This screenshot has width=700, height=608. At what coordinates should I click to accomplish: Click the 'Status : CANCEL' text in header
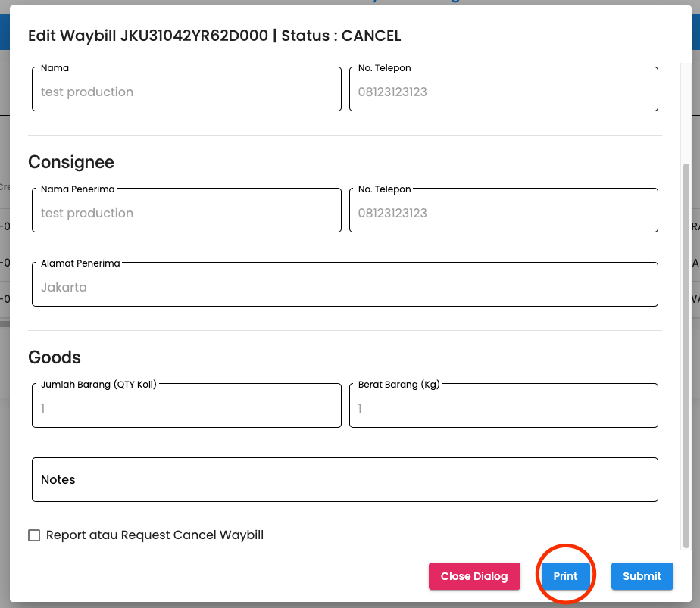341,36
